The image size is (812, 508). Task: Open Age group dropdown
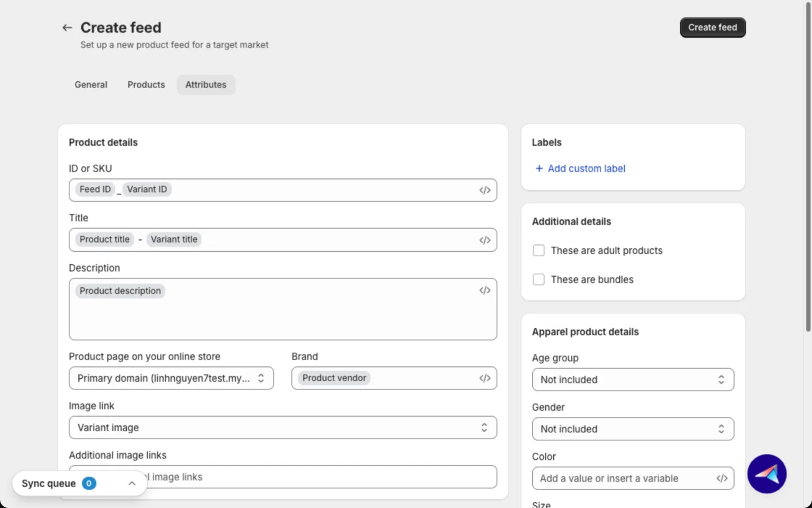pos(633,380)
